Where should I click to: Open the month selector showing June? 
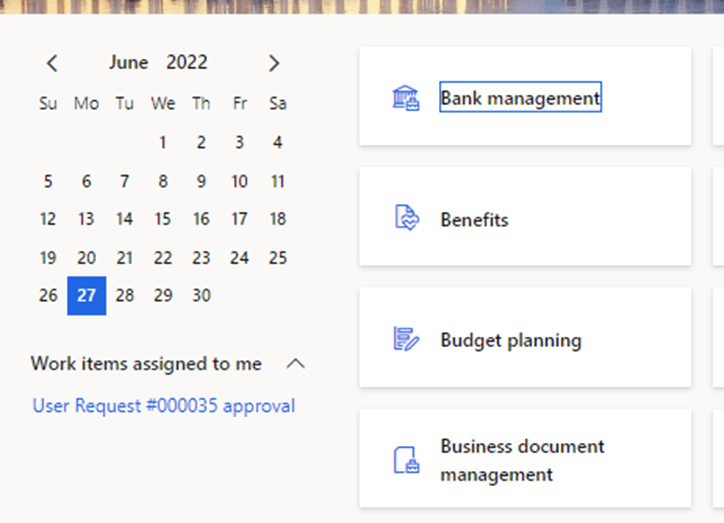tap(128, 63)
